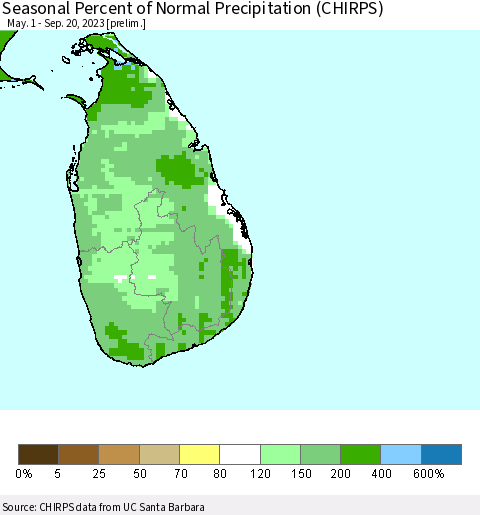Click the tan 25-50% legend swatch
480x515 pixels.
tap(119, 454)
